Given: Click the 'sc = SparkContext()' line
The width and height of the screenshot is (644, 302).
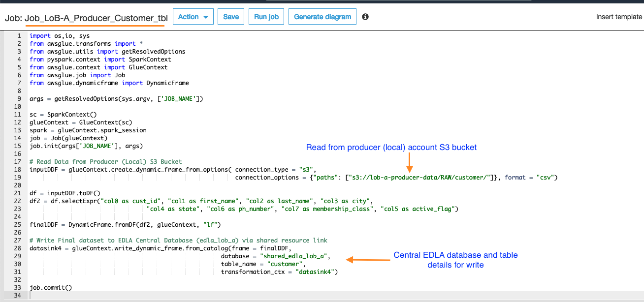Looking at the screenshot, I should 63,115.
